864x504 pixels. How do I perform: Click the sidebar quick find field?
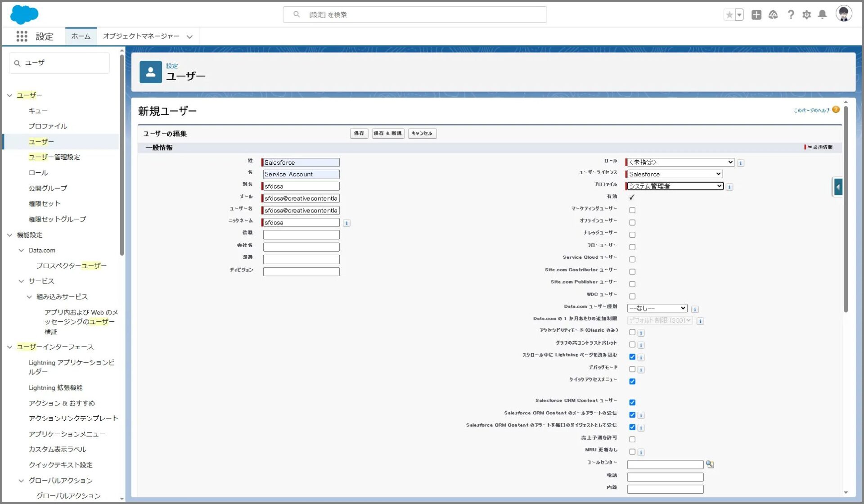pos(59,63)
